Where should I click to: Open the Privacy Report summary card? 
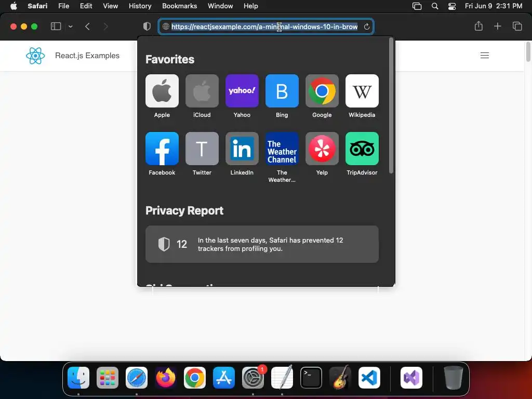[262, 244]
